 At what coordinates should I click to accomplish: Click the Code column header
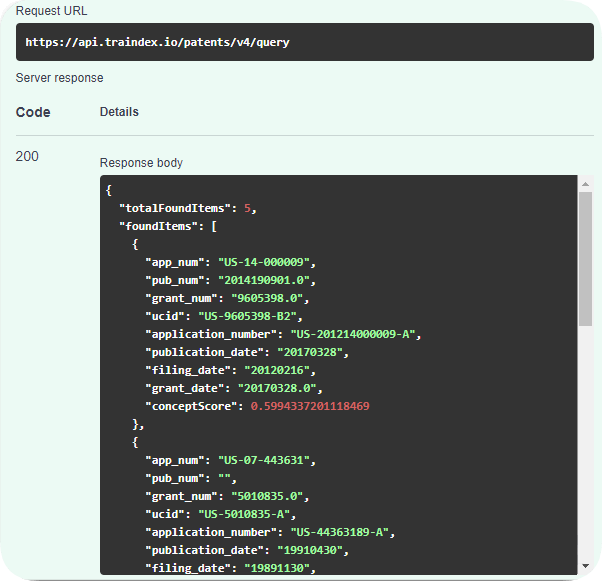[33, 112]
